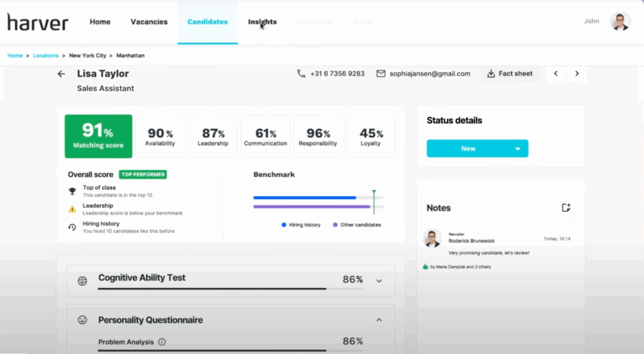
Task: Open the Vacancies tab
Action: [149, 22]
